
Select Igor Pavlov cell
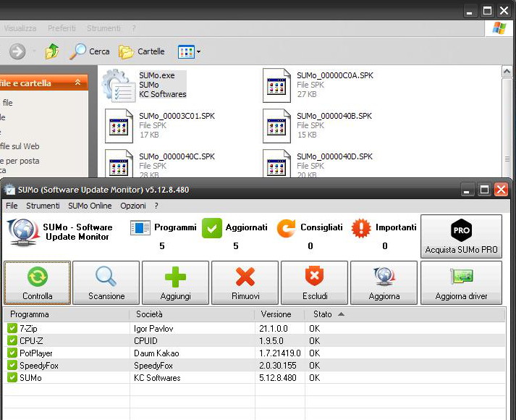153,329
